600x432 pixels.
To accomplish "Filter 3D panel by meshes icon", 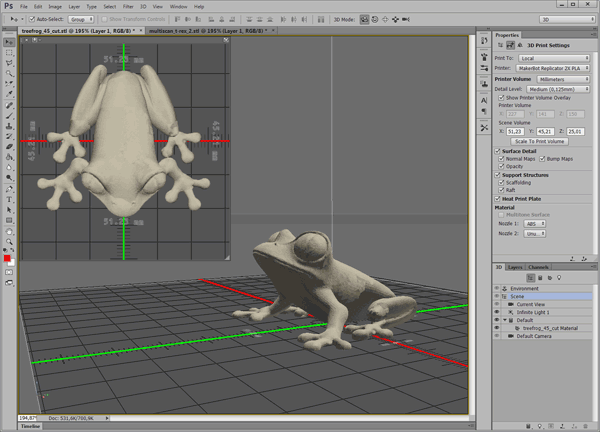I will click(x=539, y=277).
